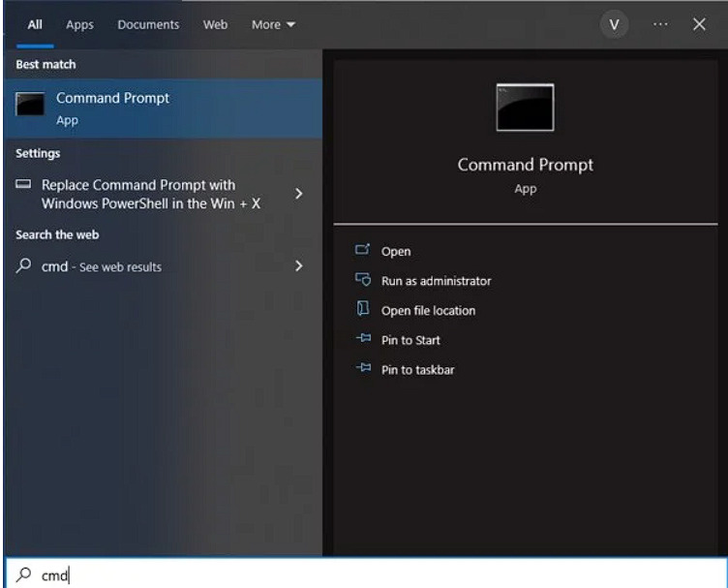Click the V user account avatar
Screen dimensions: 728x588
614,24
